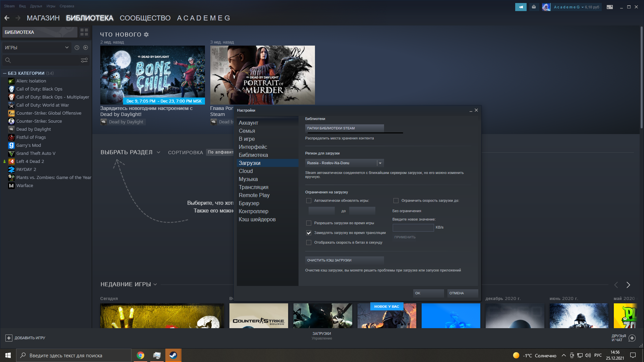Open What's New settings gear
Screen dimensions: 644x362
146,35
